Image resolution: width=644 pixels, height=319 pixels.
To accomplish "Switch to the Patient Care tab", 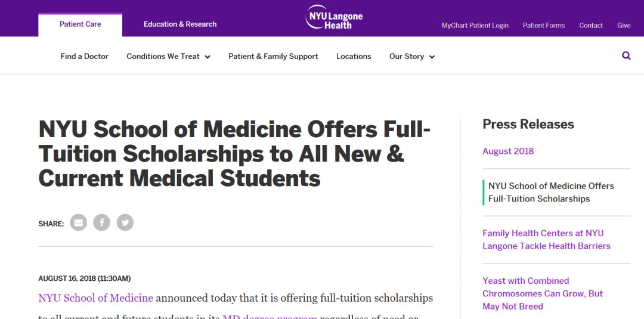I will 80,24.
